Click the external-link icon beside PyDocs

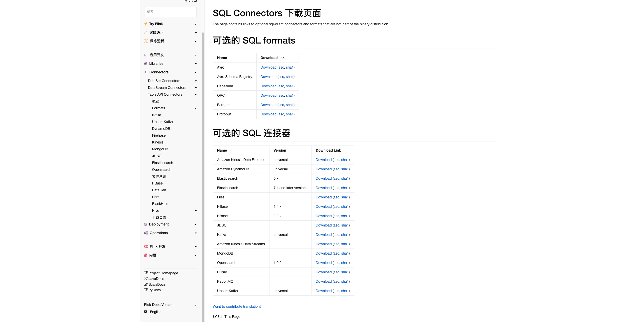click(146, 290)
